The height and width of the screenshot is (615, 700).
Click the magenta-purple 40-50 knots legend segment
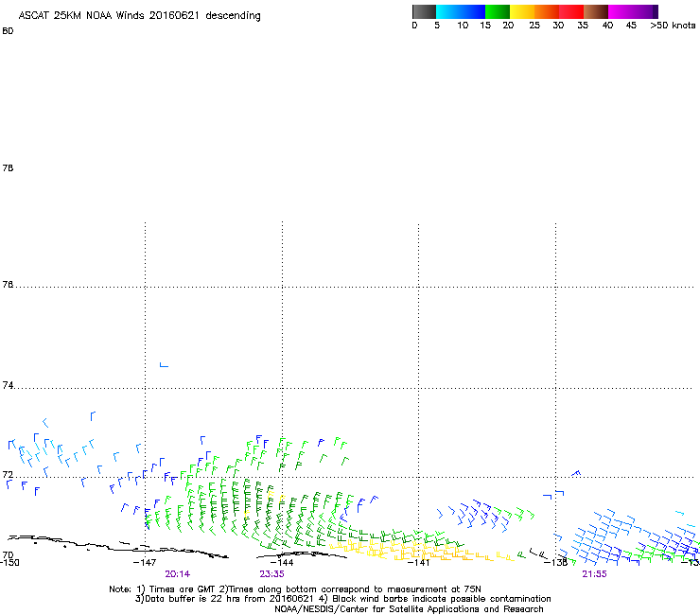pos(633,11)
